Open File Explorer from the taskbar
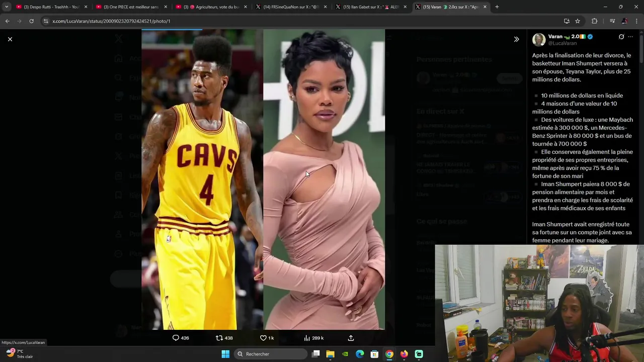Screen dimensions: 644x362 coord(331,354)
